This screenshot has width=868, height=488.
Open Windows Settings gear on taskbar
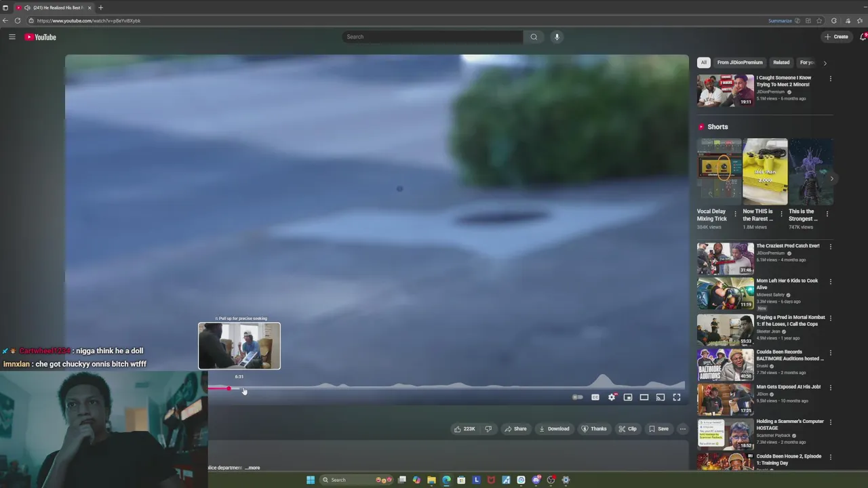[x=566, y=480]
